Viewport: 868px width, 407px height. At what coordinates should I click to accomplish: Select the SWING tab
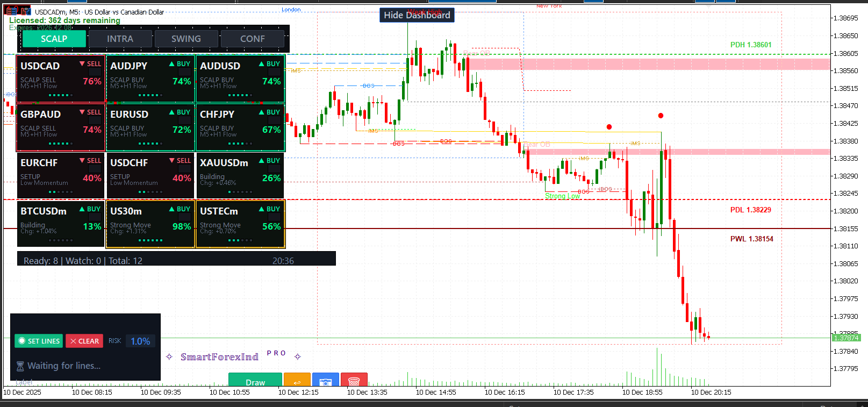[x=186, y=39]
